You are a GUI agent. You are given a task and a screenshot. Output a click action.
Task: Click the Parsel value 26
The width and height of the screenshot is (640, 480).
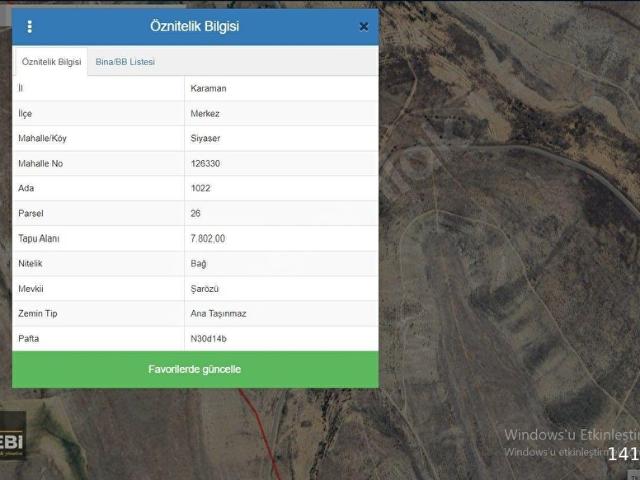coord(196,213)
